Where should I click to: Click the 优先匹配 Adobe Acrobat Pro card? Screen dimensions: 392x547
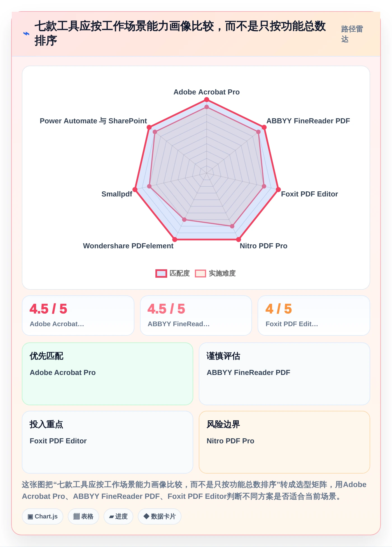(108, 374)
